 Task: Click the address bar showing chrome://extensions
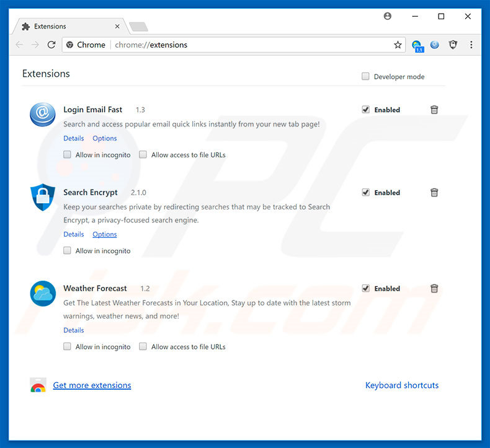point(234,45)
